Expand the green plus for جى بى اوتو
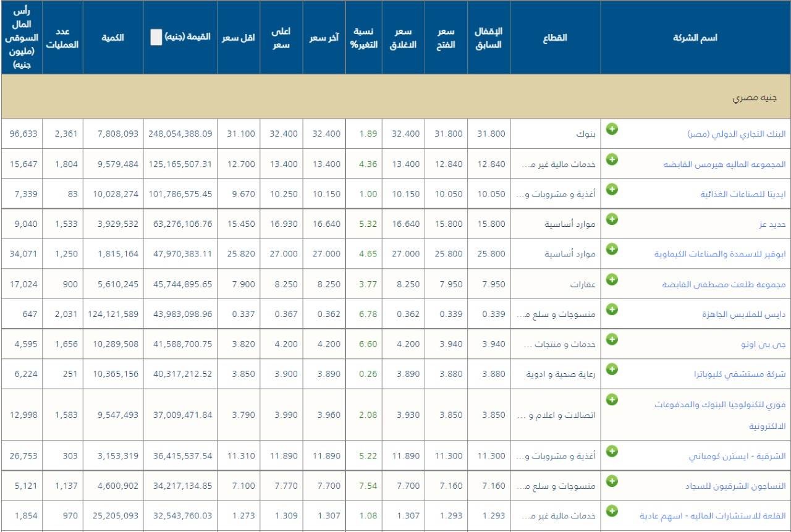Viewport: 791px width, 532px height. tap(612, 339)
